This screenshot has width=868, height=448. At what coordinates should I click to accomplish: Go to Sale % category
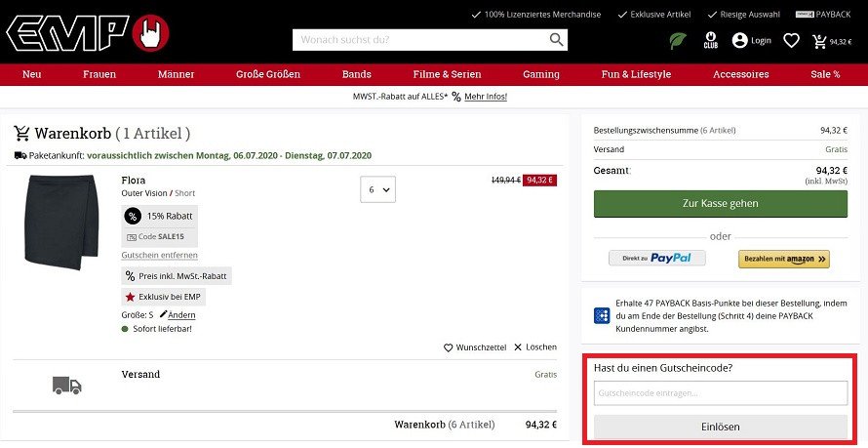tap(825, 74)
